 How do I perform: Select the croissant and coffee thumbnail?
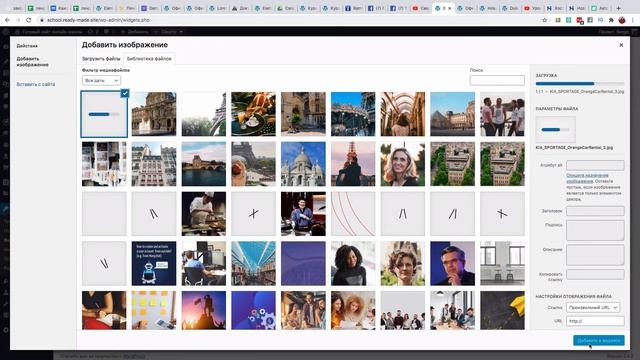click(253, 114)
